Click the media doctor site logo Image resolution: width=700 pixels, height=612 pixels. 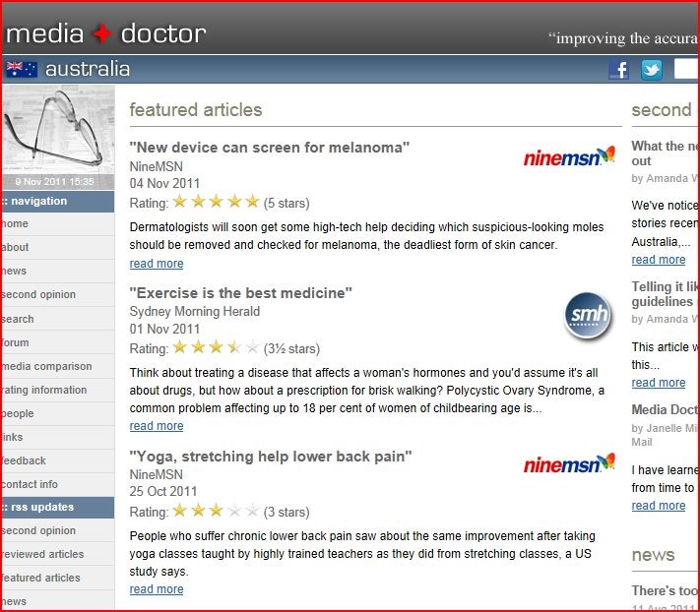[105, 33]
